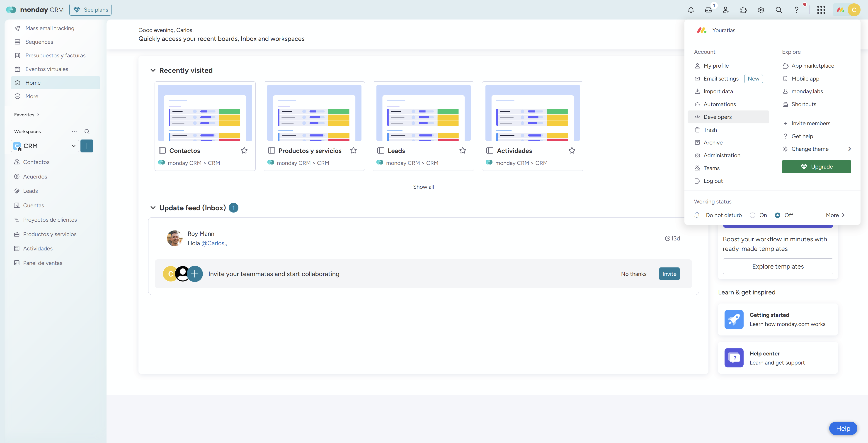Open the inbox tray icon
Image resolution: width=868 pixels, height=443 pixels.
pos(708,10)
